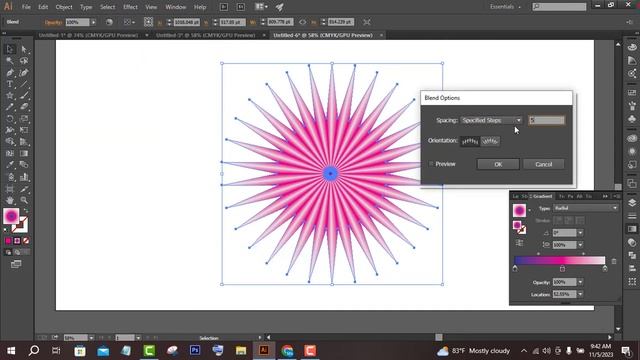Image resolution: width=640 pixels, height=360 pixels.
Task: Select the Rotate tool
Action: [x=10, y=119]
